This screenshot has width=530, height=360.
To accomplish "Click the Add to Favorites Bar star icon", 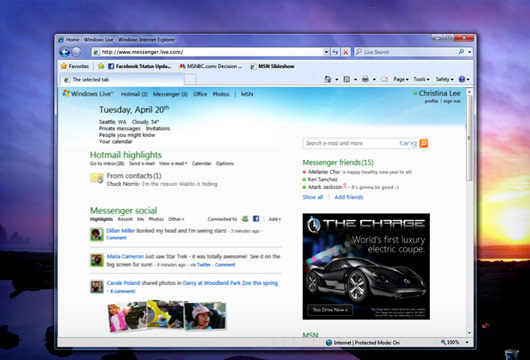I will point(101,66).
